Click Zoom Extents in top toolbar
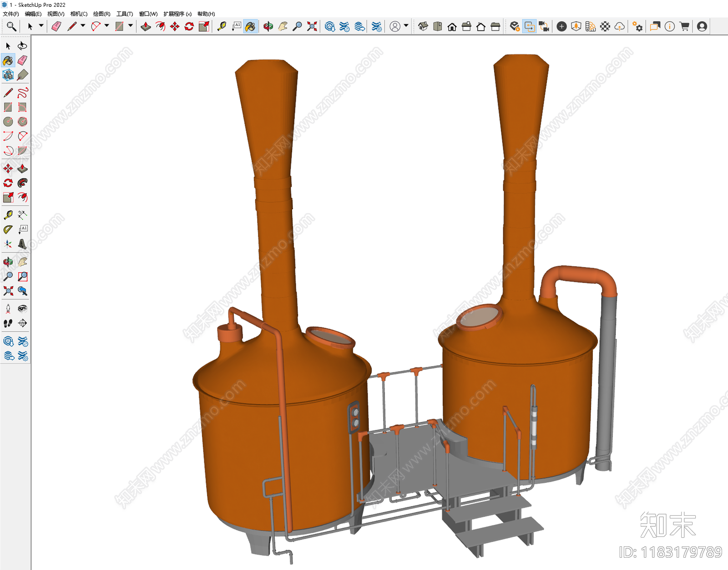The image size is (728, 570). 312,26
